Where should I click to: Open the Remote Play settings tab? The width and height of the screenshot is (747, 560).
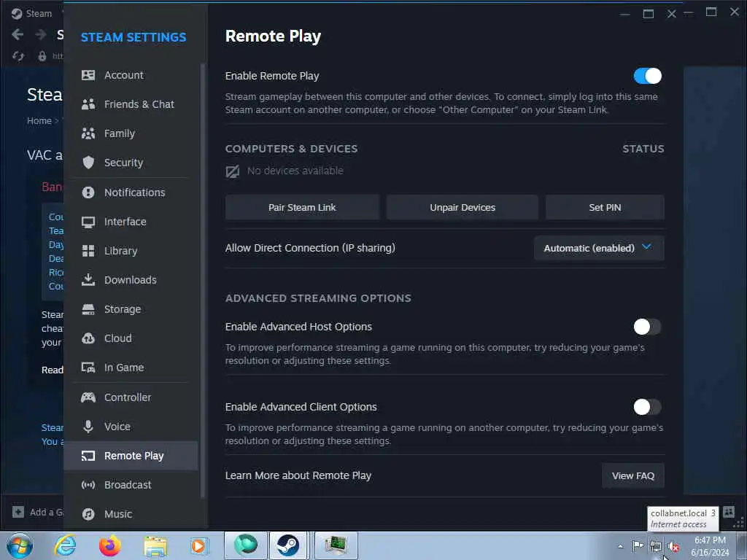pos(131,456)
